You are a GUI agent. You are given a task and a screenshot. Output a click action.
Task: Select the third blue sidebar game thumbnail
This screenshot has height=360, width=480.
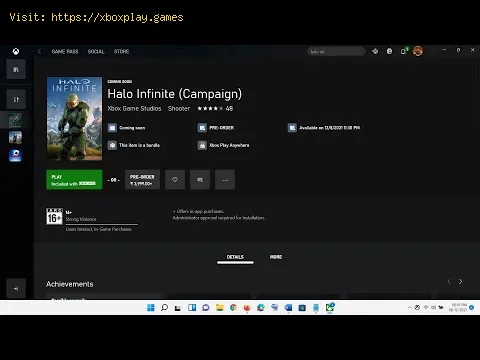(x=15, y=155)
